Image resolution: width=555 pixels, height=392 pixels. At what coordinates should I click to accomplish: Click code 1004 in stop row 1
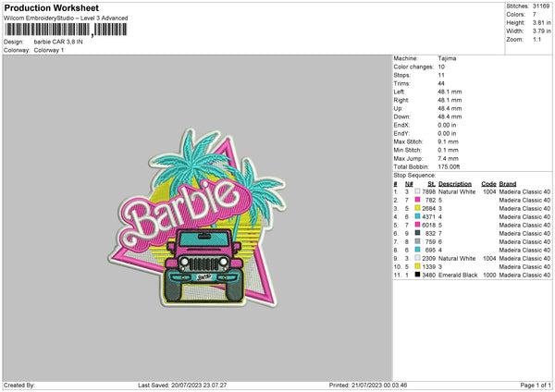click(x=489, y=191)
